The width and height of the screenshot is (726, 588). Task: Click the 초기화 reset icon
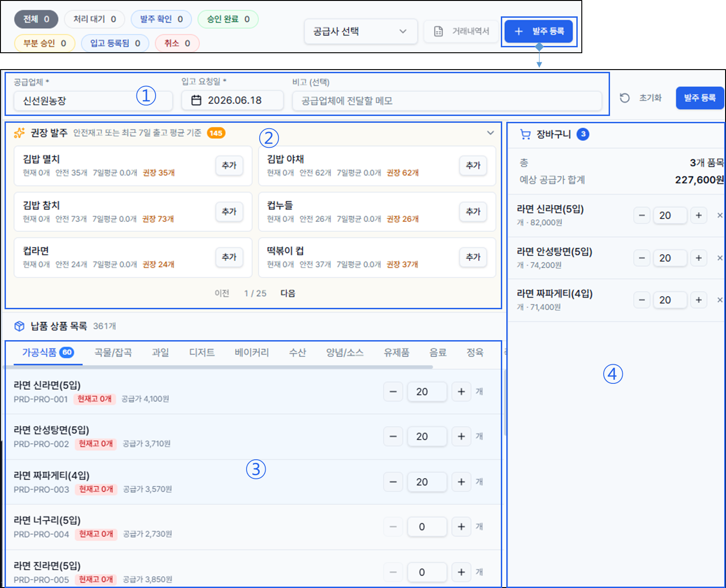pyautogui.click(x=625, y=98)
